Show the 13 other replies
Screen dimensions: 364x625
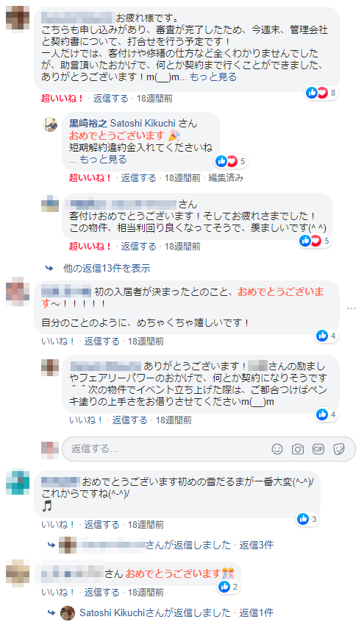pyautogui.click(x=107, y=268)
